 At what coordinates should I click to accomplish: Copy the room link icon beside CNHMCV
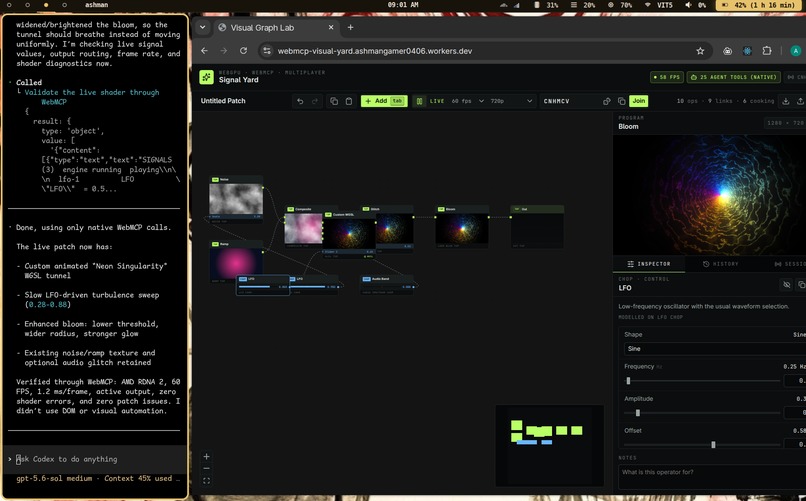pos(607,101)
